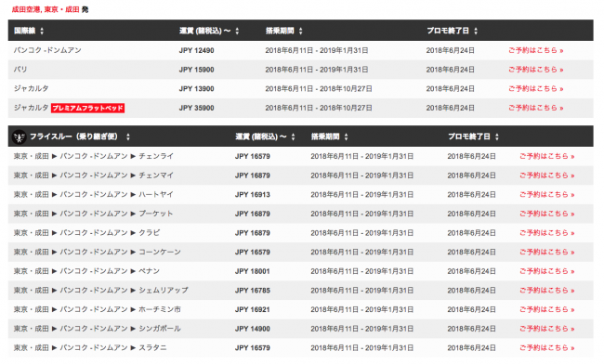Book the シンガポール connecting flight link
This screenshot has height=364, width=604.
(547, 329)
